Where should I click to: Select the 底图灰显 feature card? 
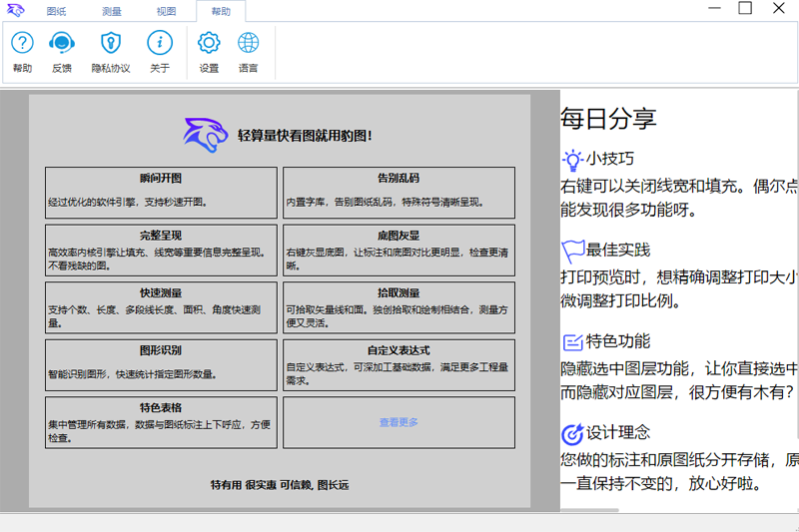399,250
